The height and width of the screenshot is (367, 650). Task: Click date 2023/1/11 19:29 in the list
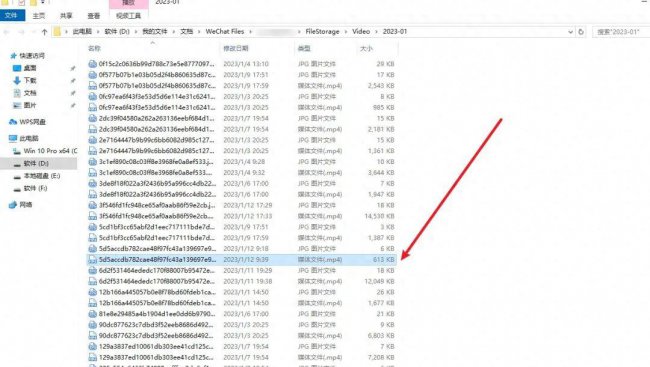[x=248, y=270]
